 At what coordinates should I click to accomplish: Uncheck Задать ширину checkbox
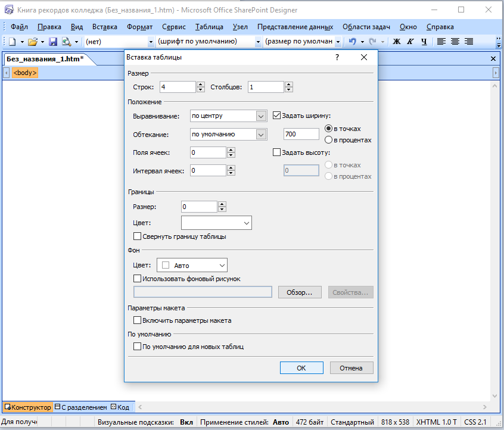pos(276,116)
